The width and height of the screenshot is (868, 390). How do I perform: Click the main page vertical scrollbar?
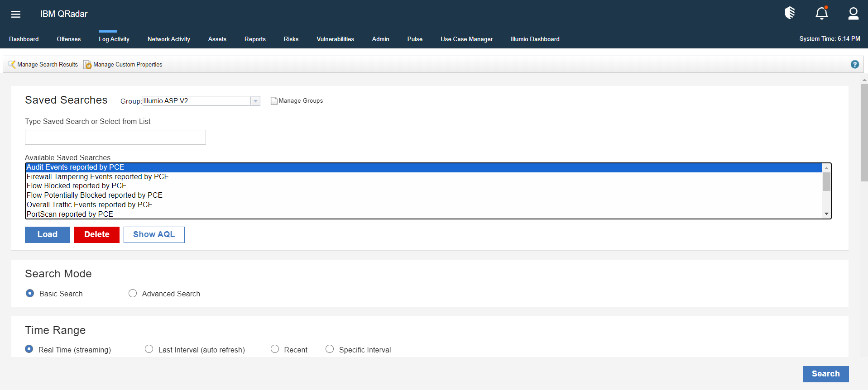click(864, 133)
